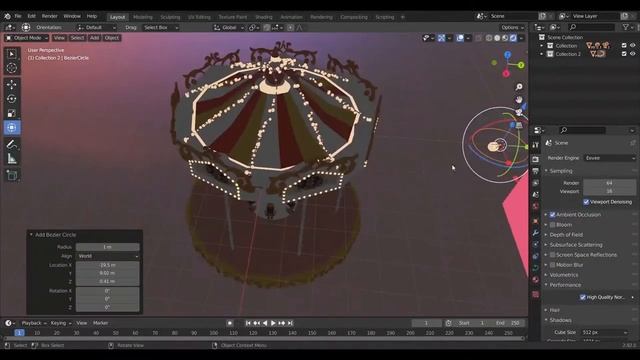Toggle the Ambient Occlusion checkbox
The width and height of the screenshot is (640, 360).
(x=553, y=215)
